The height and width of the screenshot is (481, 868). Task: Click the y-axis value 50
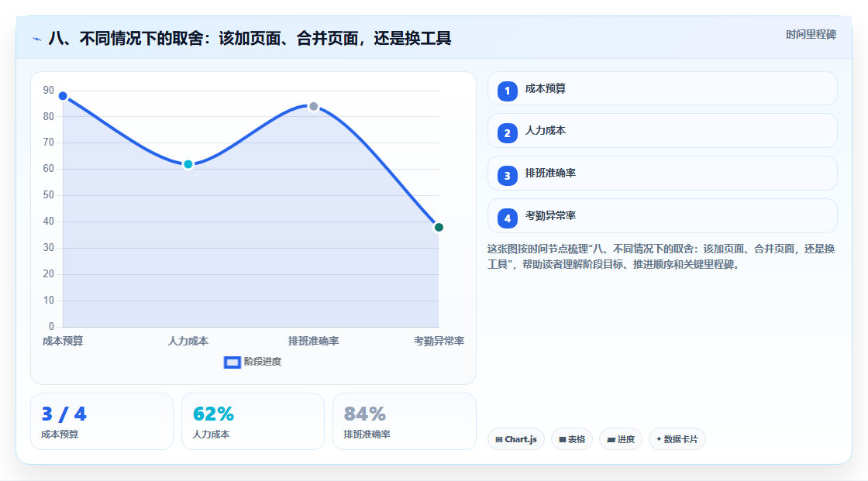(x=49, y=195)
